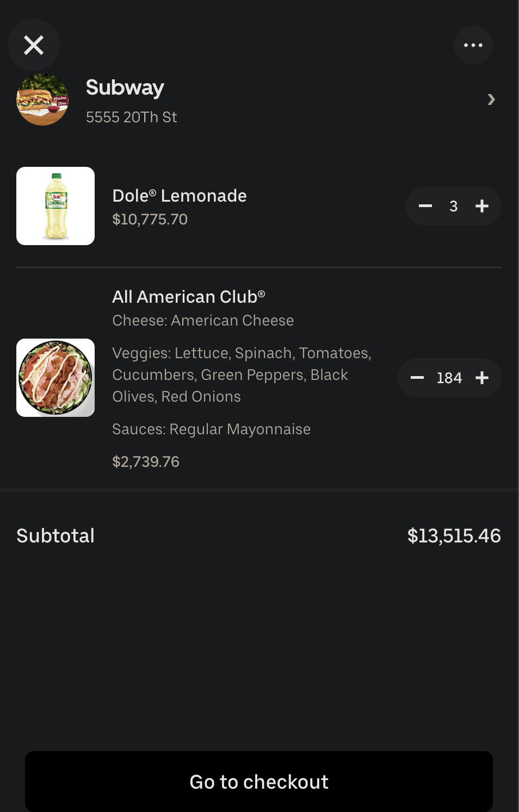This screenshot has width=519, height=812.
Task: Decrease Dole Lemonade quantity with minus
Action: [425, 206]
